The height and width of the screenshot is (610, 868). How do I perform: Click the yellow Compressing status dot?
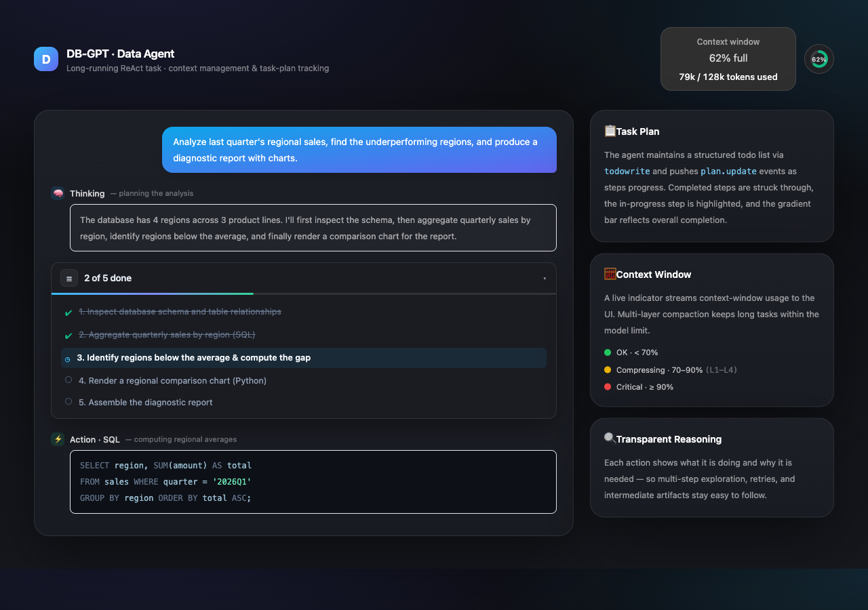pyautogui.click(x=608, y=369)
